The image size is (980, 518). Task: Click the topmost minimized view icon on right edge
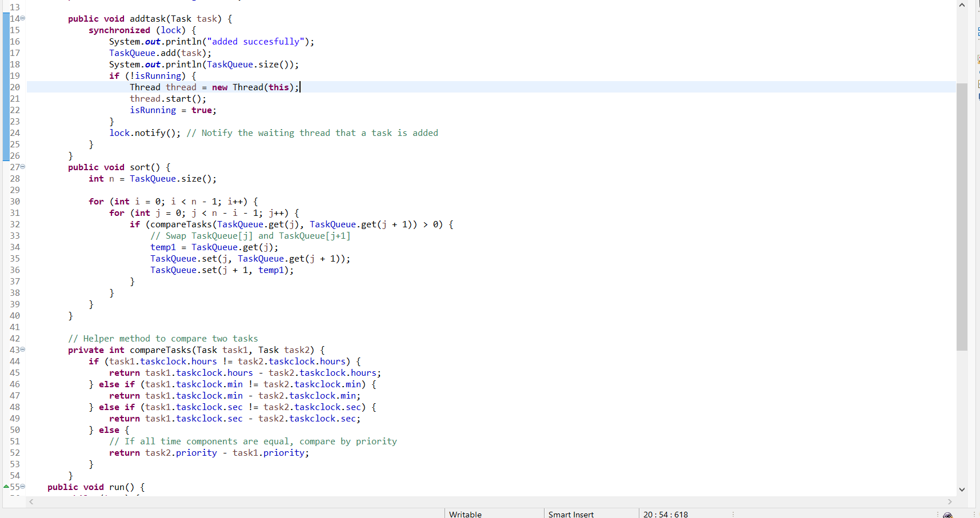pos(978,5)
